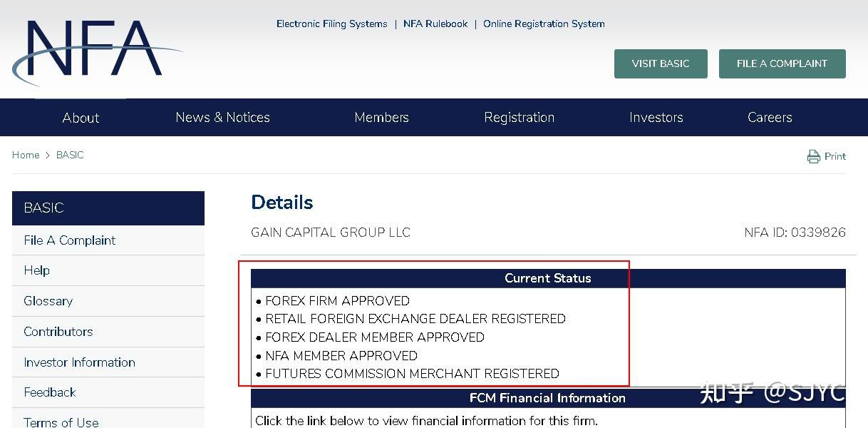Select Members in navigation bar

[x=381, y=118]
